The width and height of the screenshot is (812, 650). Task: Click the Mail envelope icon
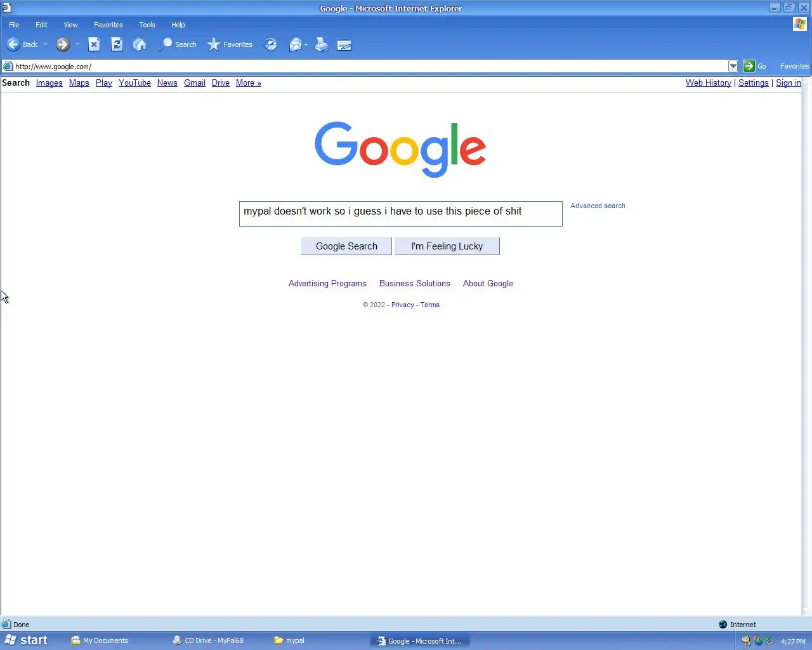point(295,44)
